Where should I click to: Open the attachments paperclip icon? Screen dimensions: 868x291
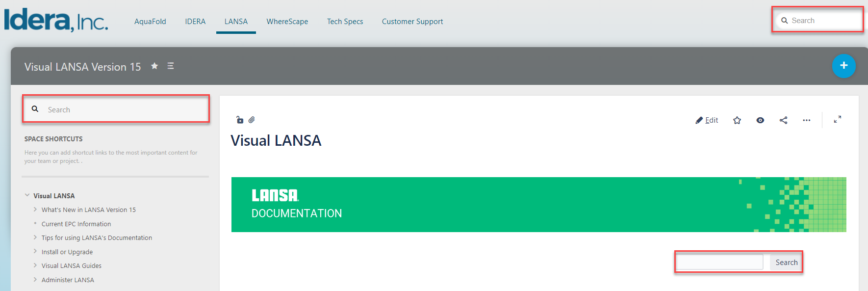tap(252, 120)
